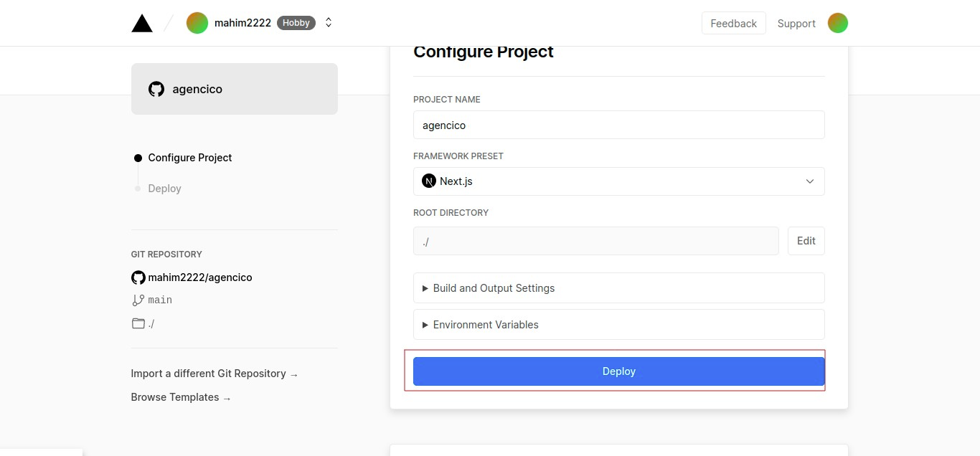Click the Feedback button

734,23
